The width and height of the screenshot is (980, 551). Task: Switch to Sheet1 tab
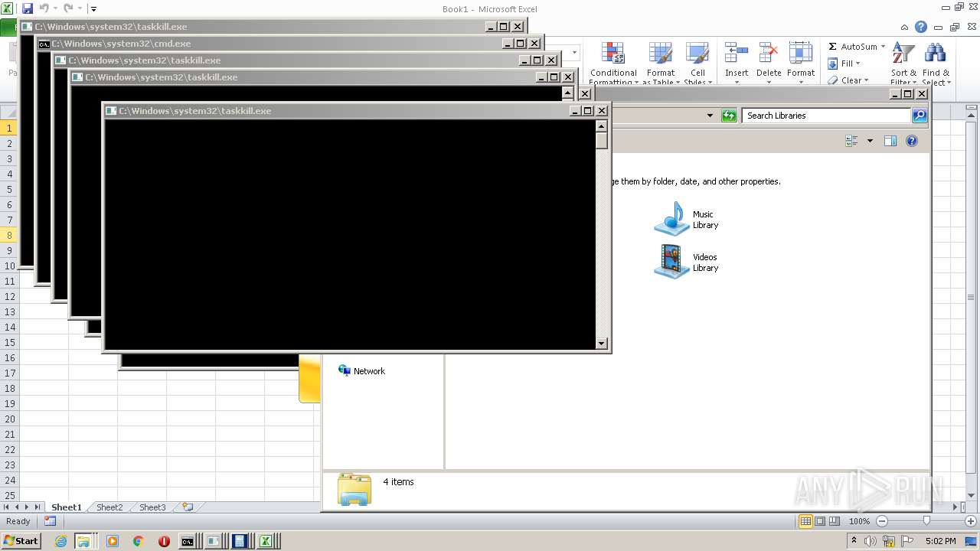66,507
